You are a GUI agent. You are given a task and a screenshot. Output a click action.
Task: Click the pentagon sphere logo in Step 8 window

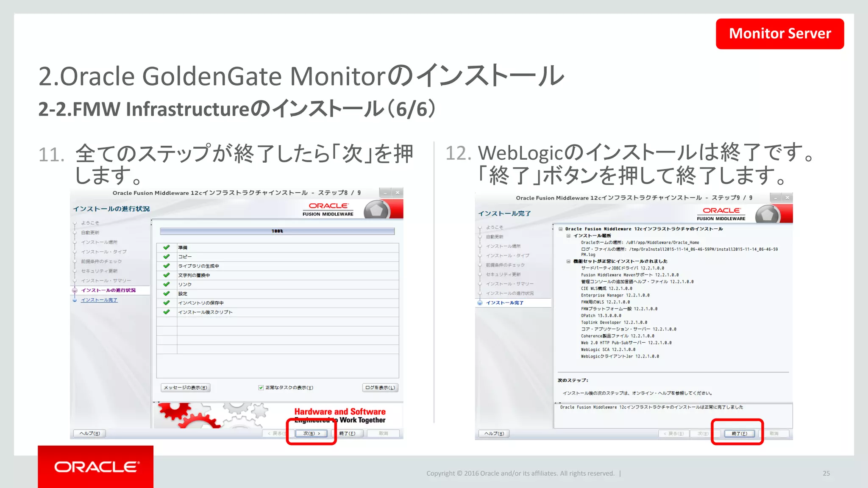[x=376, y=210]
